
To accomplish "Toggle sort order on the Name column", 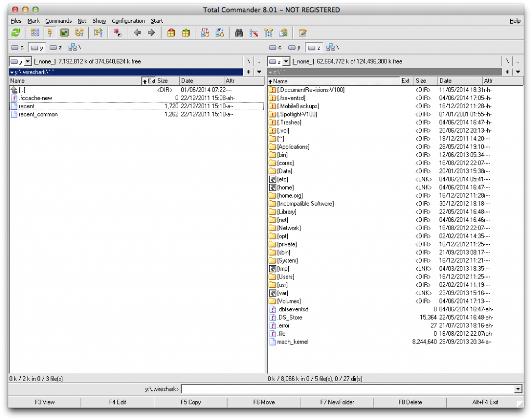I will point(73,81).
